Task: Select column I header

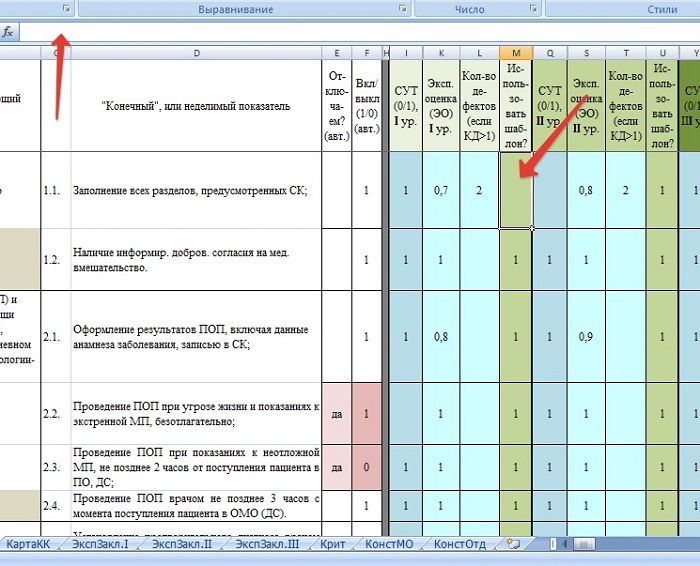Action: point(406,53)
